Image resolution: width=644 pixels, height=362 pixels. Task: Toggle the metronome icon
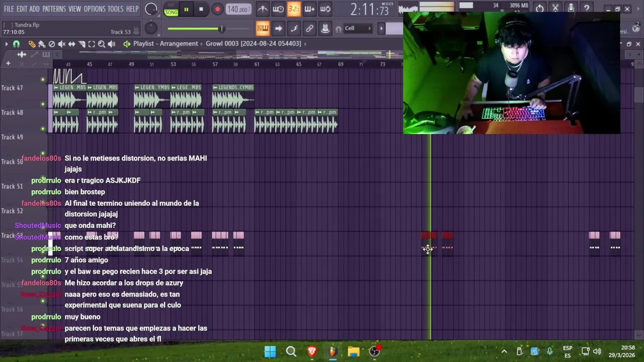pos(263,9)
